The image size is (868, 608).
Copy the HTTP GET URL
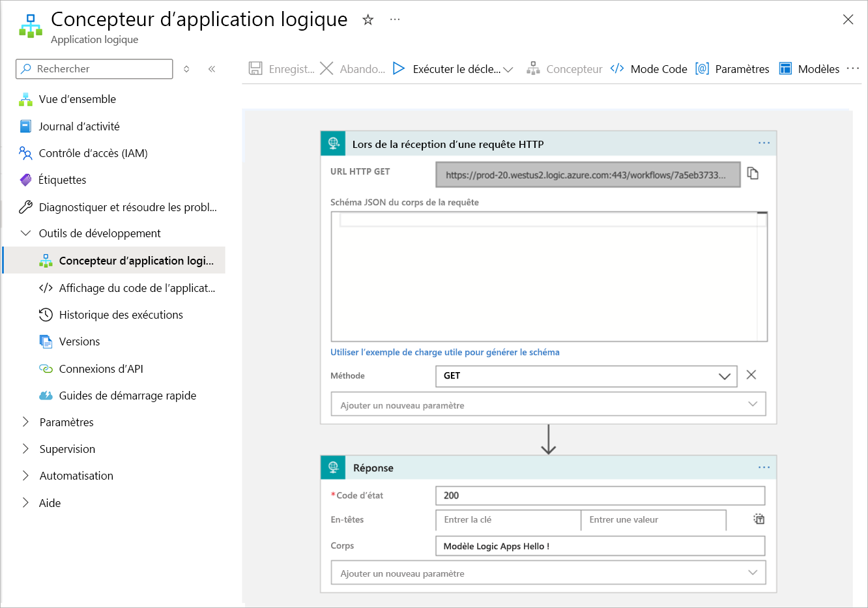pos(753,173)
